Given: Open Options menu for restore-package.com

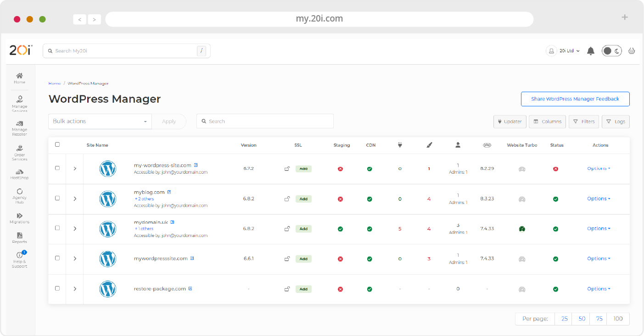Looking at the screenshot, I should point(599,289).
